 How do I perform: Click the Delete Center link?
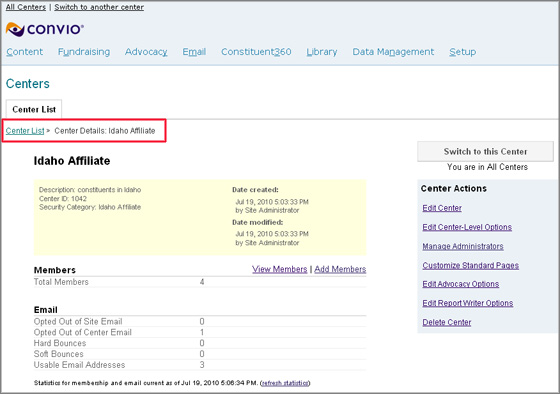pos(447,322)
